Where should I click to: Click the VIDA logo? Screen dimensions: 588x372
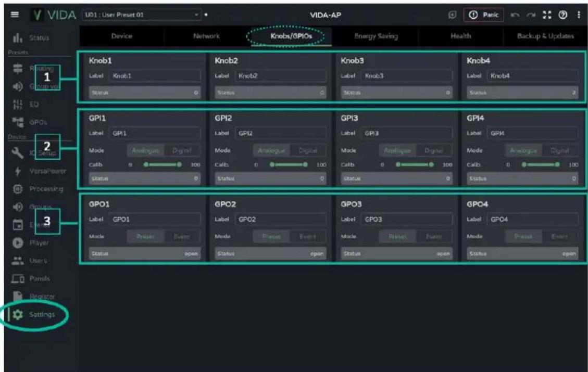54,15
